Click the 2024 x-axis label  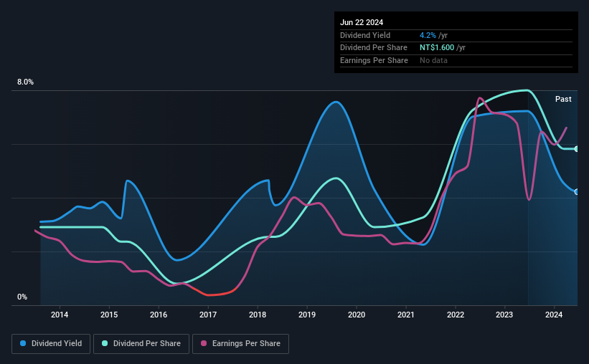click(x=554, y=315)
